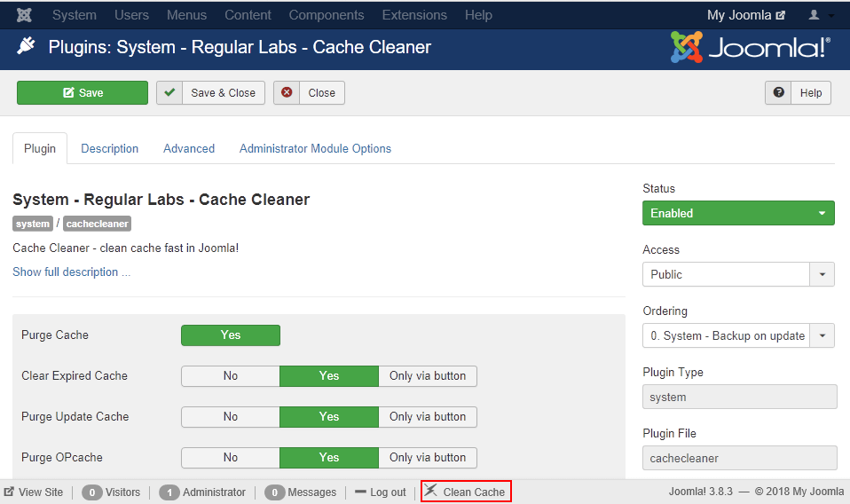850x504 pixels.
Task: Switch to the Plugin tab
Action: 40,148
